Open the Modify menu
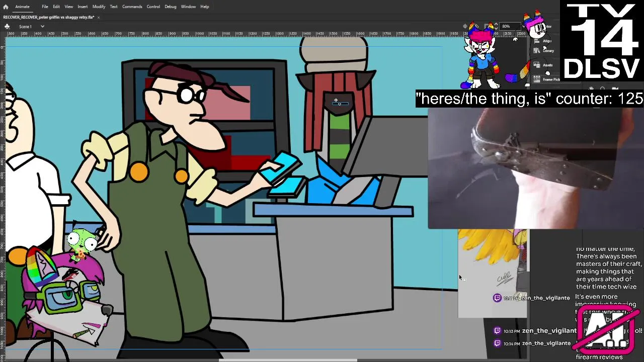Screen dimensions: 644x362 pos(99,7)
